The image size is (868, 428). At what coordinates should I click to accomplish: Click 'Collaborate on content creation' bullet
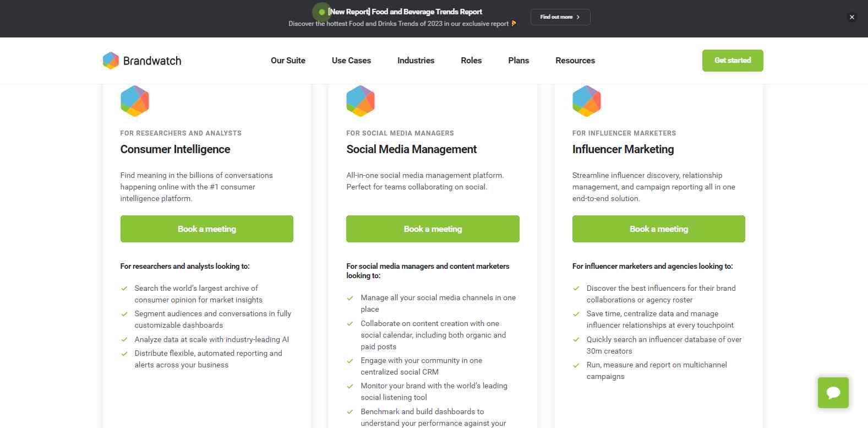point(433,335)
